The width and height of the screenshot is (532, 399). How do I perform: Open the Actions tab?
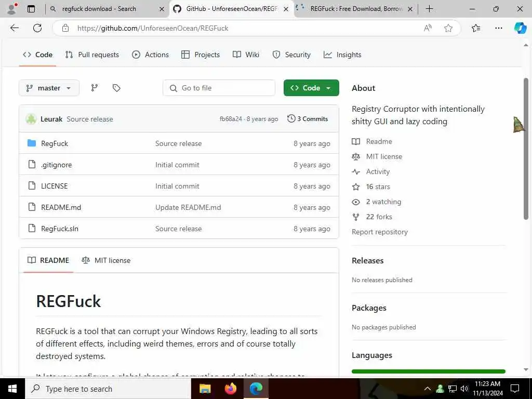pos(150,55)
